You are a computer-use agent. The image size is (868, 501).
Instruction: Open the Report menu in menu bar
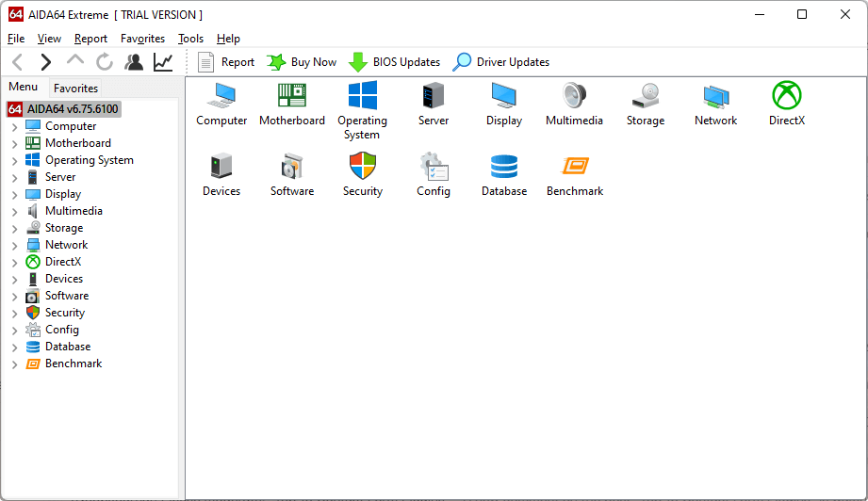(90, 39)
